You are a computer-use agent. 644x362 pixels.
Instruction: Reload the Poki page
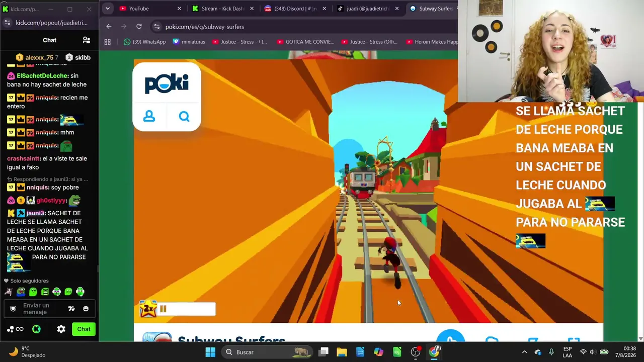pyautogui.click(x=139, y=27)
